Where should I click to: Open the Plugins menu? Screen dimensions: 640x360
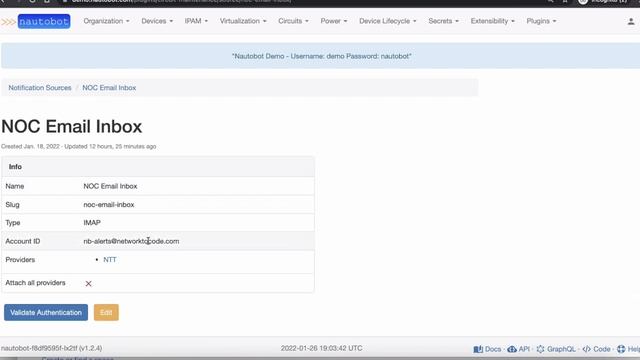click(541, 21)
